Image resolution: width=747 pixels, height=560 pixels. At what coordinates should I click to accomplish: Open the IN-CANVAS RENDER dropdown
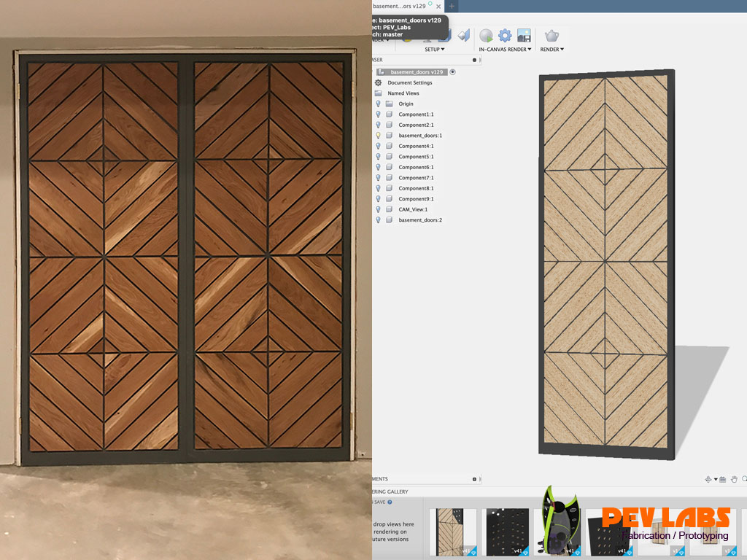pos(505,50)
